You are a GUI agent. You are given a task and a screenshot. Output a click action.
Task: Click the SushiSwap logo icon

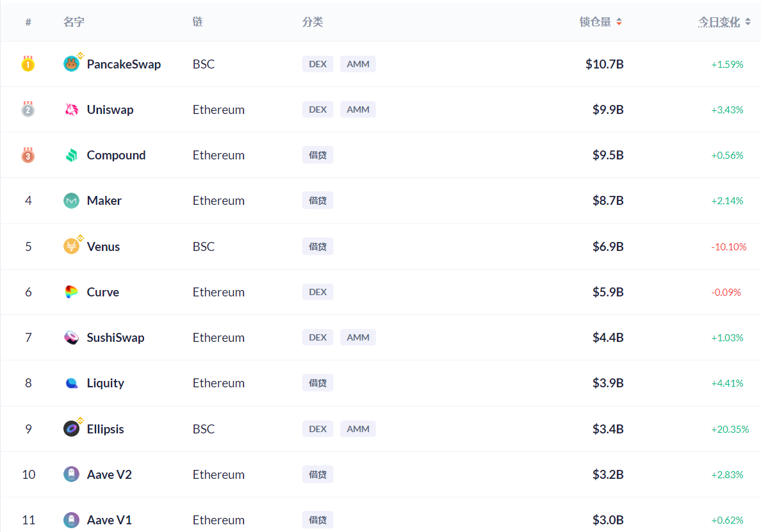pyautogui.click(x=71, y=337)
